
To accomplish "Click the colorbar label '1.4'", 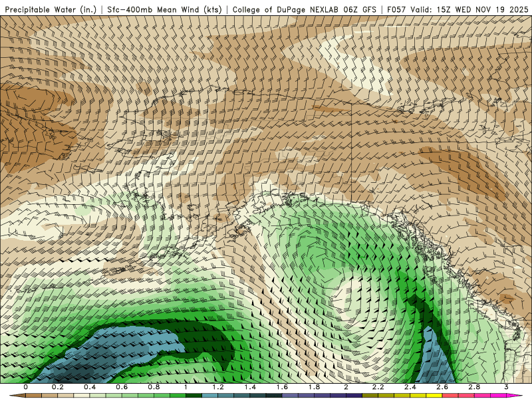I will pyautogui.click(x=250, y=387).
